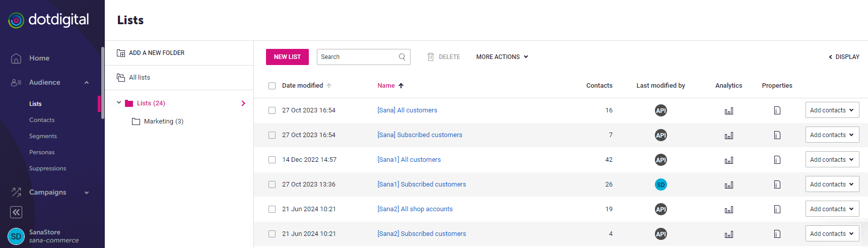Open Home from the sidebar
The width and height of the screenshot is (868, 248).
point(39,58)
